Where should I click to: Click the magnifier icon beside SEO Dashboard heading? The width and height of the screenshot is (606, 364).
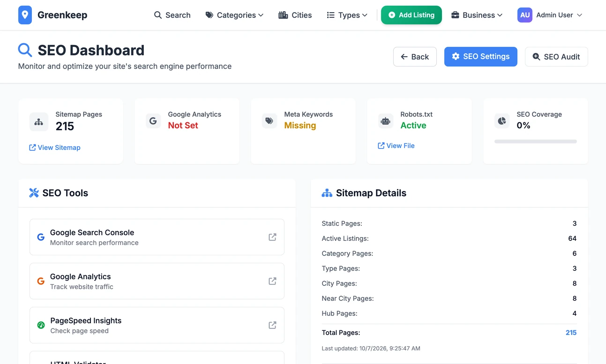[25, 50]
